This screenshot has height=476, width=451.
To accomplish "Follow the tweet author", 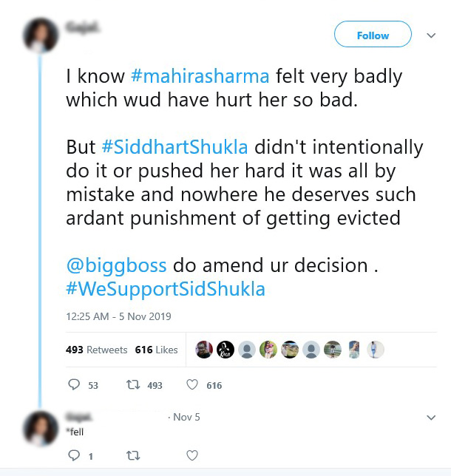I will pyautogui.click(x=373, y=34).
